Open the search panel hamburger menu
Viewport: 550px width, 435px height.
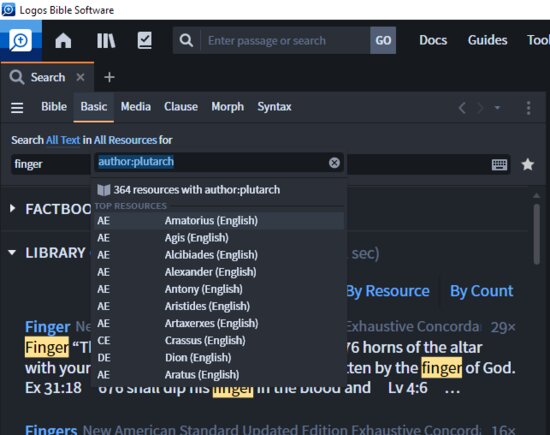click(17, 107)
